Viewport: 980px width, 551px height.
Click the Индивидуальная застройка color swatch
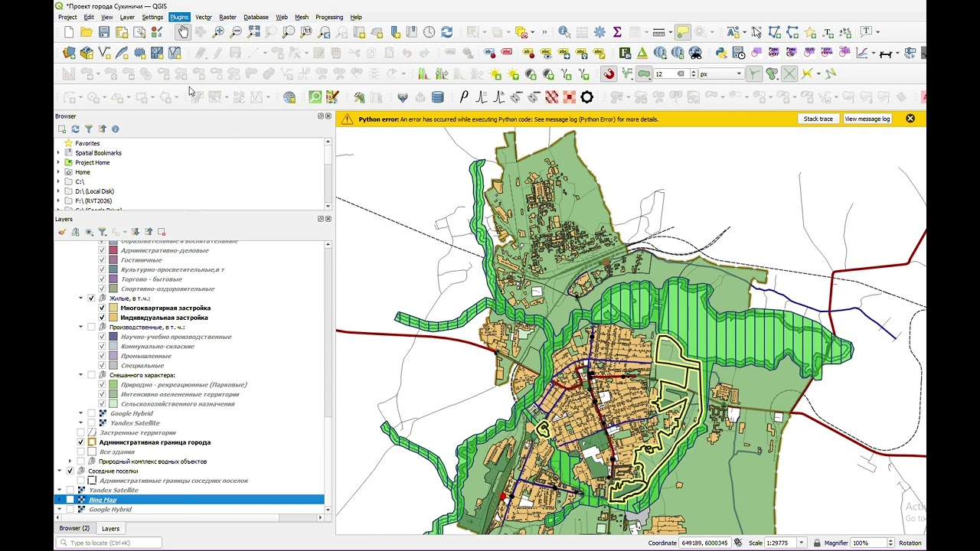pyautogui.click(x=113, y=318)
